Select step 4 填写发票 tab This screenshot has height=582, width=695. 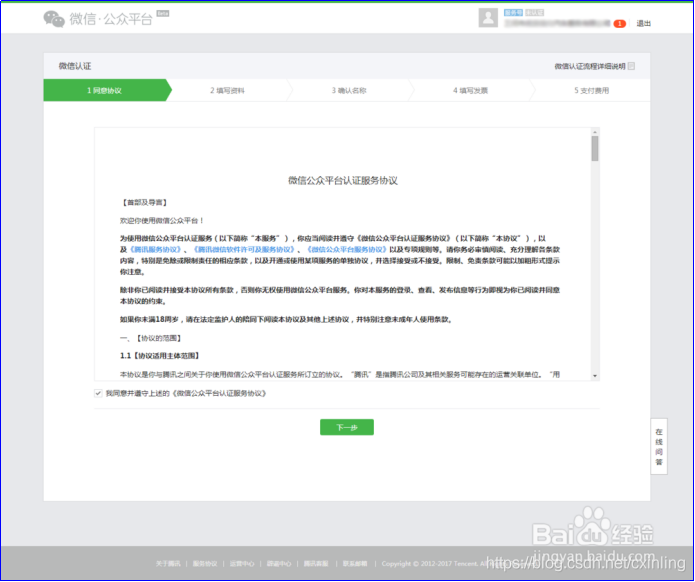click(x=470, y=90)
